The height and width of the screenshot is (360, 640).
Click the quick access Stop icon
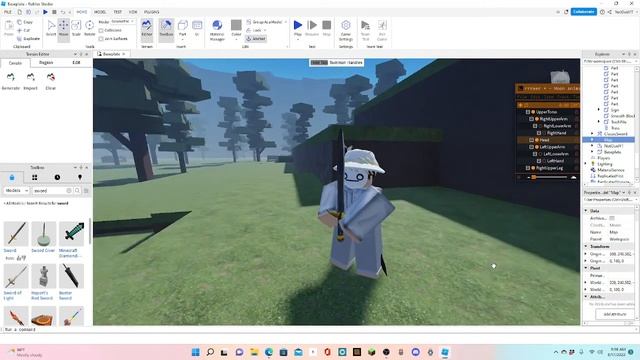click(54, 12)
